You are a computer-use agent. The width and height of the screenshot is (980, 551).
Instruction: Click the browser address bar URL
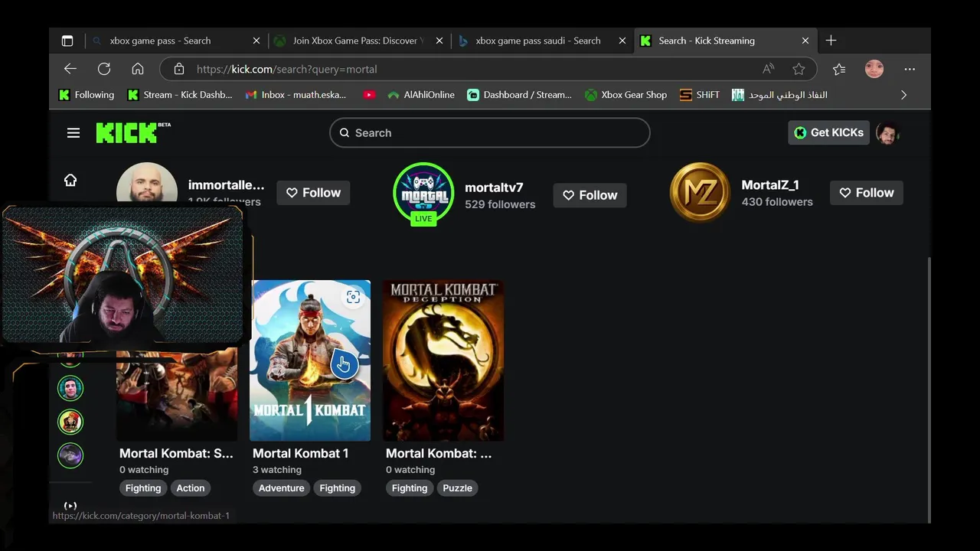pyautogui.click(x=286, y=69)
